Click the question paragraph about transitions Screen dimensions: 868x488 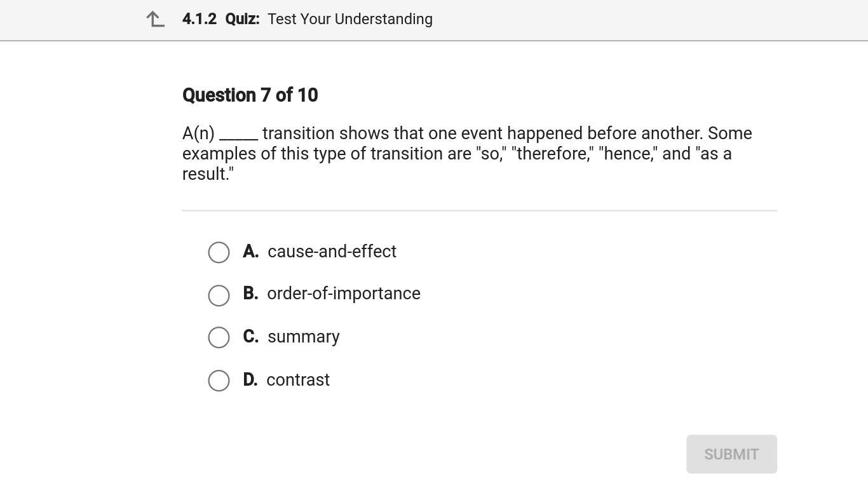[466, 153]
